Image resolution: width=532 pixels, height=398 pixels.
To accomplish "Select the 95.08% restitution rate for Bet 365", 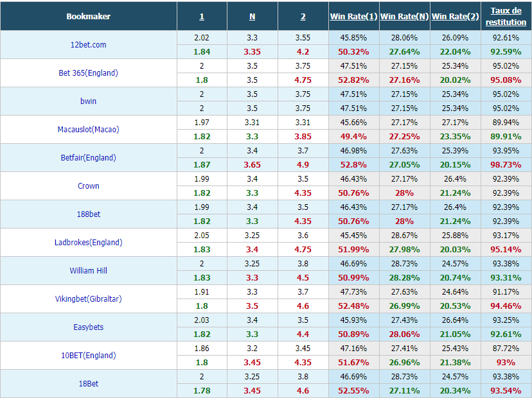I will tap(506, 80).
